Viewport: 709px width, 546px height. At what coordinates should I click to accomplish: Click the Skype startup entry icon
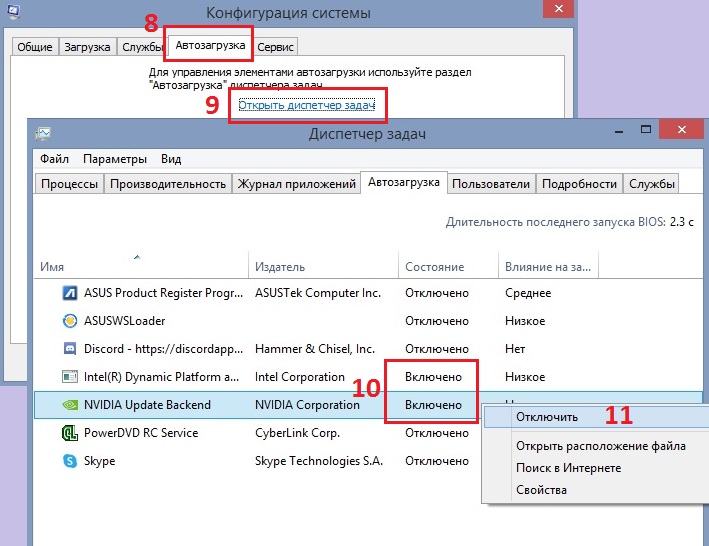pyautogui.click(x=70, y=461)
